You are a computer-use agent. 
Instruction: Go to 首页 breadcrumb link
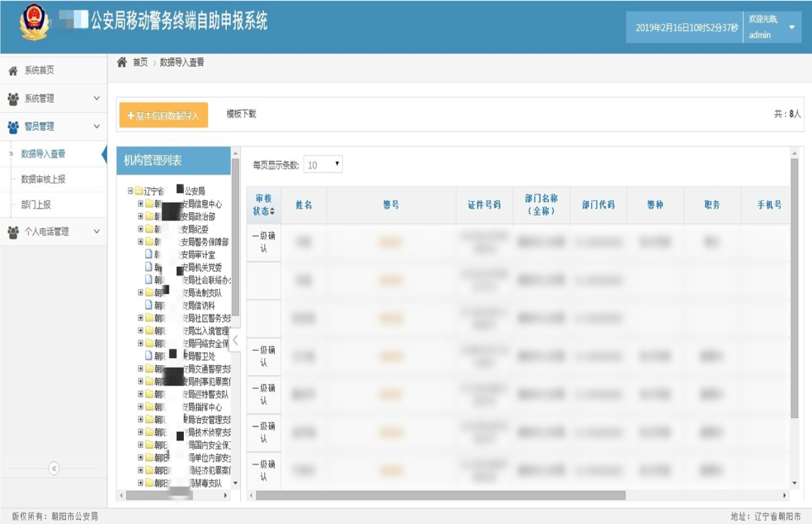(x=140, y=63)
